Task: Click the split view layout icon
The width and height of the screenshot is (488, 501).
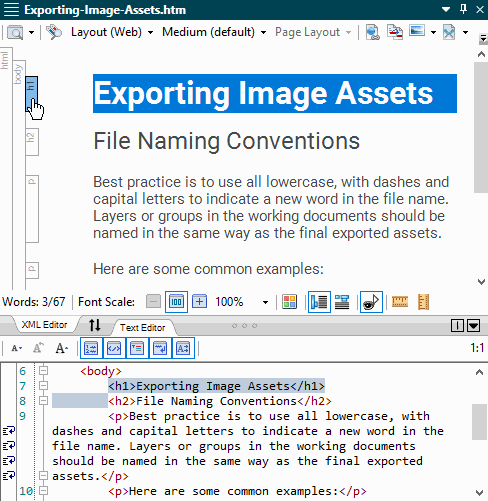Action: (x=457, y=325)
